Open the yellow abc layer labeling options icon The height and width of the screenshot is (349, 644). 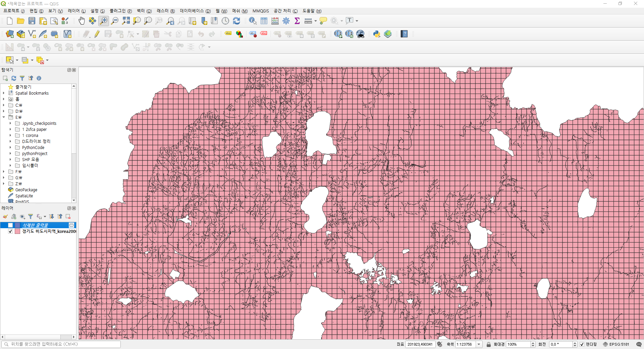tap(228, 34)
